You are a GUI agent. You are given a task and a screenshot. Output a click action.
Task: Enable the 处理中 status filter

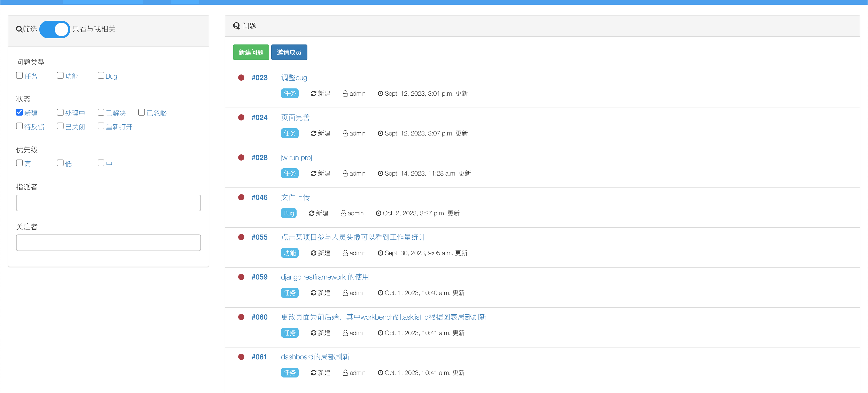[60, 112]
